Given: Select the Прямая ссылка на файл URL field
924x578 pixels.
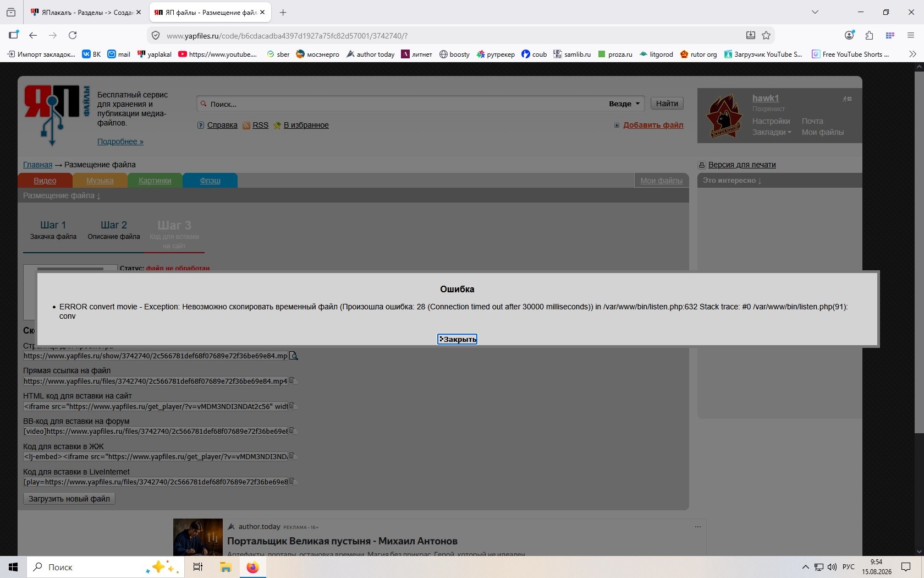Looking at the screenshot, I should tap(155, 381).
